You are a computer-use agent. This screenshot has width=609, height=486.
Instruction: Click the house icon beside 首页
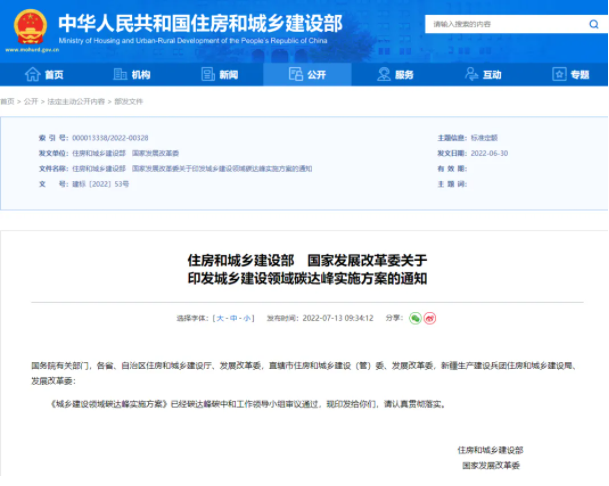[33, 74]
